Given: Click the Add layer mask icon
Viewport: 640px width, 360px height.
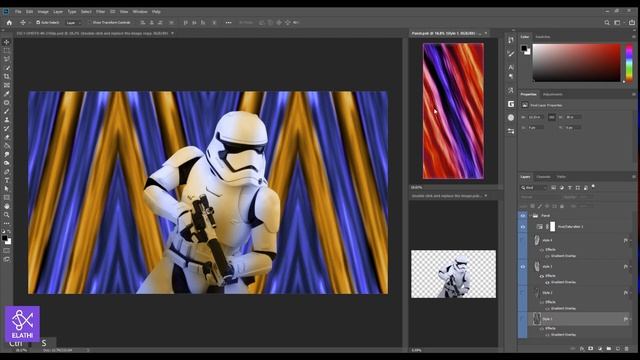Looking at the screenshot, I should tap(591, 349).
